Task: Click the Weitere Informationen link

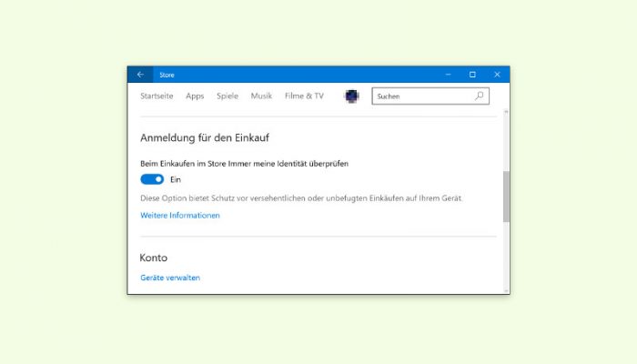Action: pyautogui.click(x=180, y=216)
